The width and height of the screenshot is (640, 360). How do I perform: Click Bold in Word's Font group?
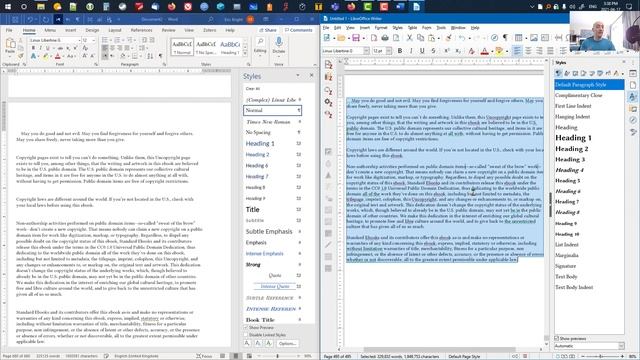point(33,48)
